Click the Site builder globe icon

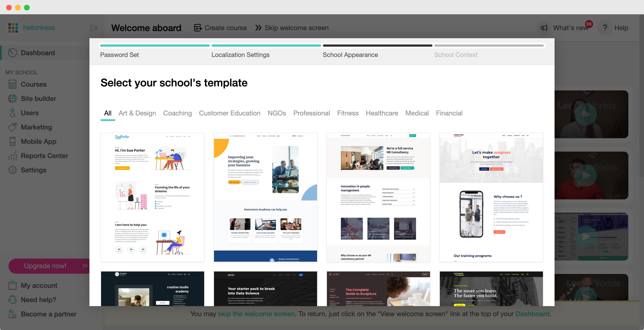pyautogui.click(x=12, y=99)
